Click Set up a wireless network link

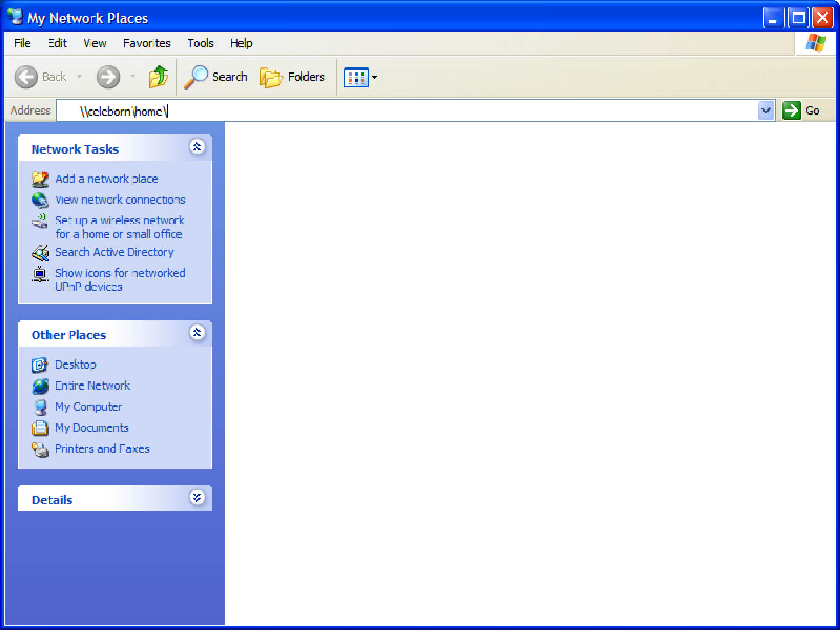coord(119,227)
